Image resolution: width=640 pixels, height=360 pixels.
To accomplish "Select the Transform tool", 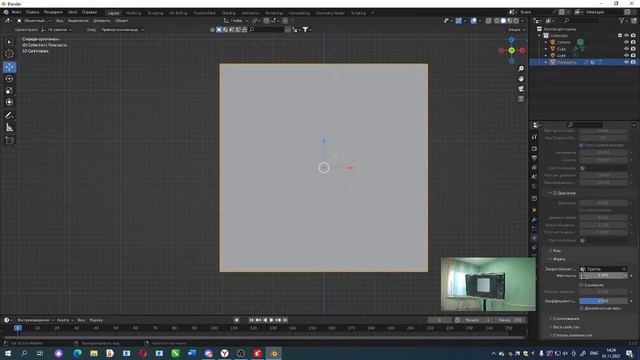I will [x=9, y=102].
